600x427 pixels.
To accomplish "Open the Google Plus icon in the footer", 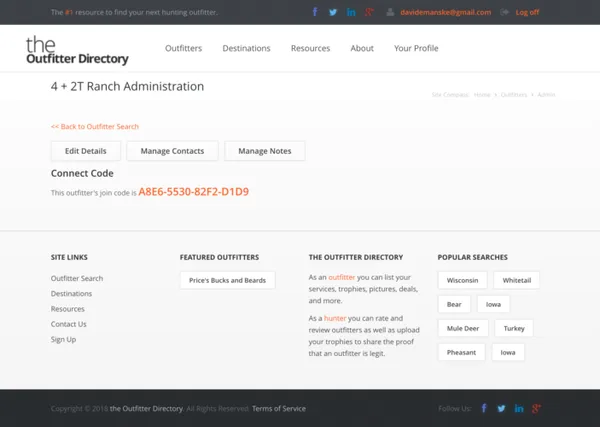I will (x=536, y=409).
